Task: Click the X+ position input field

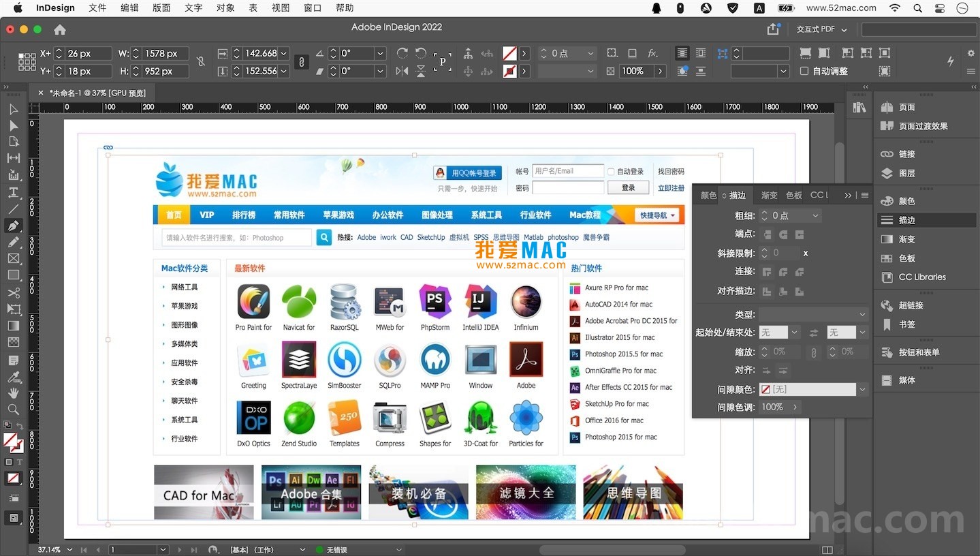Action: 88,53
